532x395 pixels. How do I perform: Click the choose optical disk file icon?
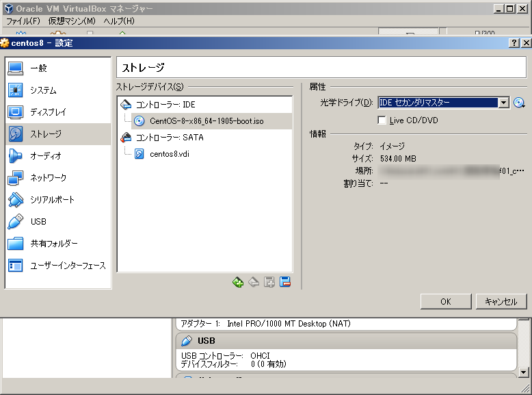[519, 103]
